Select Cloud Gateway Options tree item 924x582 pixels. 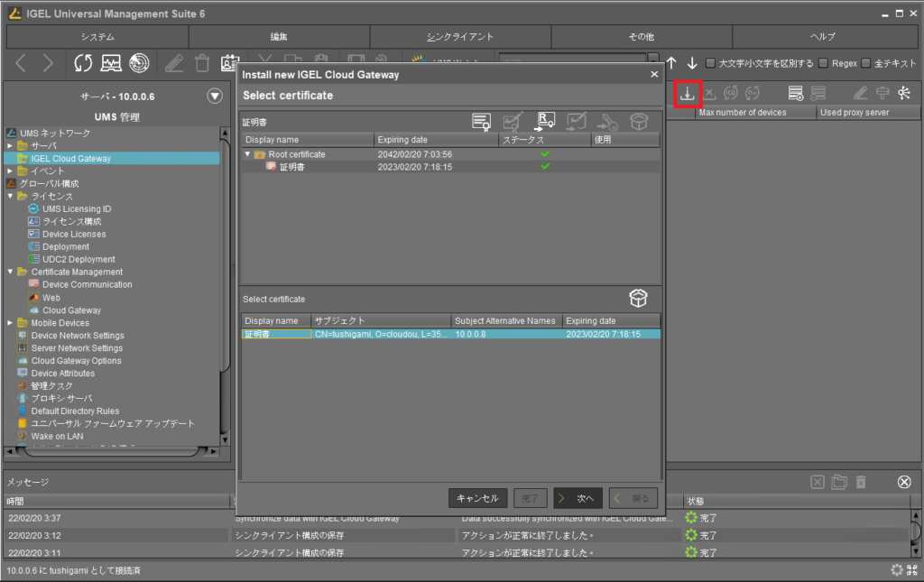click(x=76, y=361)
